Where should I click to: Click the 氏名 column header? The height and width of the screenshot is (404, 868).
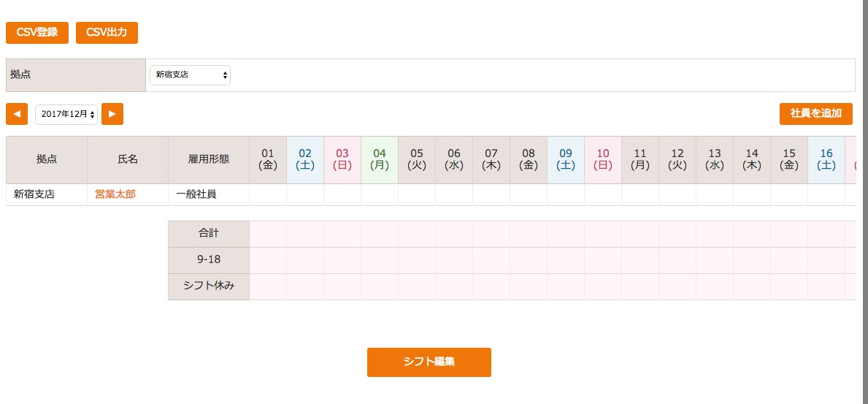128,159
